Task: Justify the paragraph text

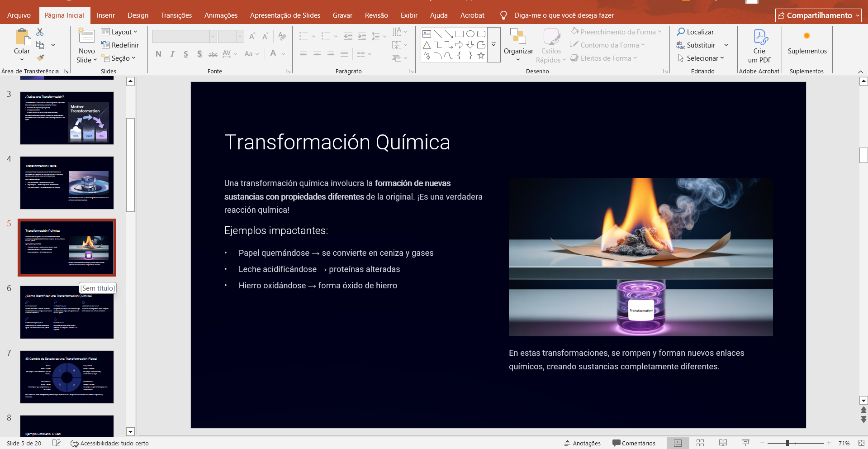Action: pyautogui.click(x=344, y=54)
